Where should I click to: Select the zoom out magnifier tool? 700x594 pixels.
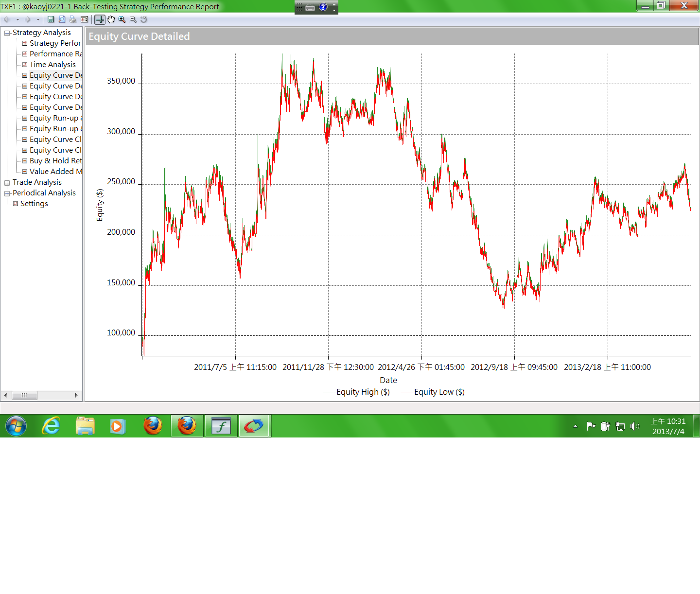(133, 19)
